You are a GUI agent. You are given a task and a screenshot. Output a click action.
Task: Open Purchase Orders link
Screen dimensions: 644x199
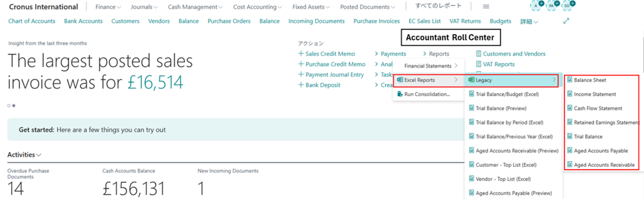229,21
